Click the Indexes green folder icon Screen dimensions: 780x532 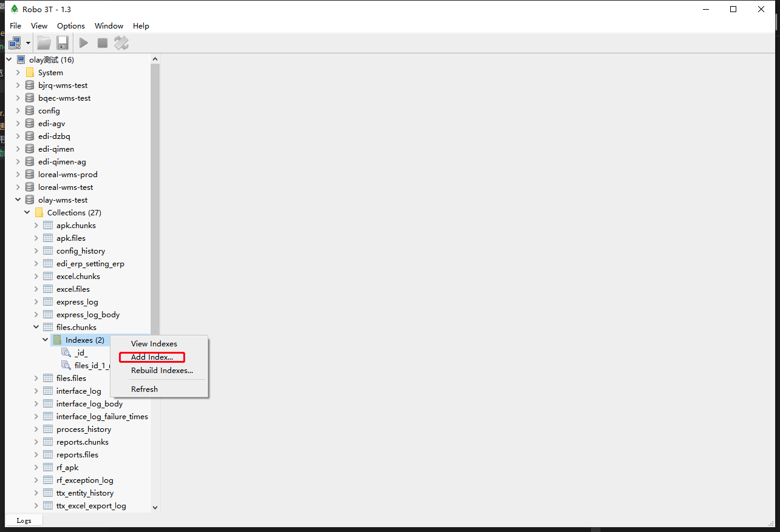pyautogui.click(x=57, y=340)
